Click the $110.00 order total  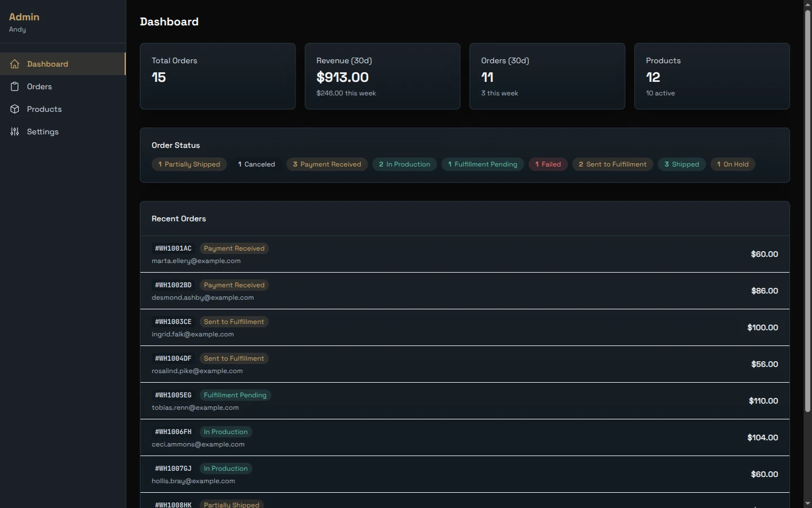(x=763, y=401)
